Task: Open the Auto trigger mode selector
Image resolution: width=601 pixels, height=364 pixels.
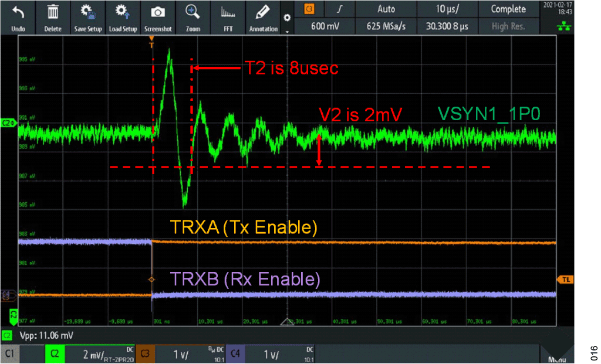Action: point(386,9)
